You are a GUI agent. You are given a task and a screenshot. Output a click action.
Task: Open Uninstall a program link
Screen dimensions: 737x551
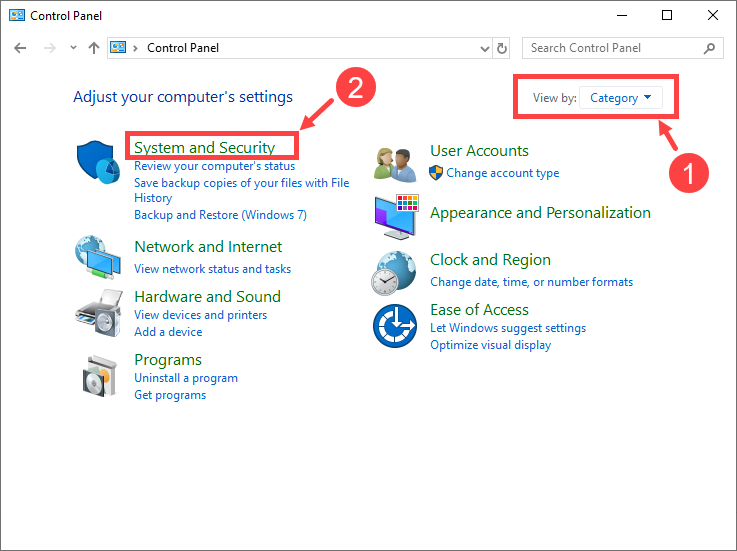coord(186,378)
